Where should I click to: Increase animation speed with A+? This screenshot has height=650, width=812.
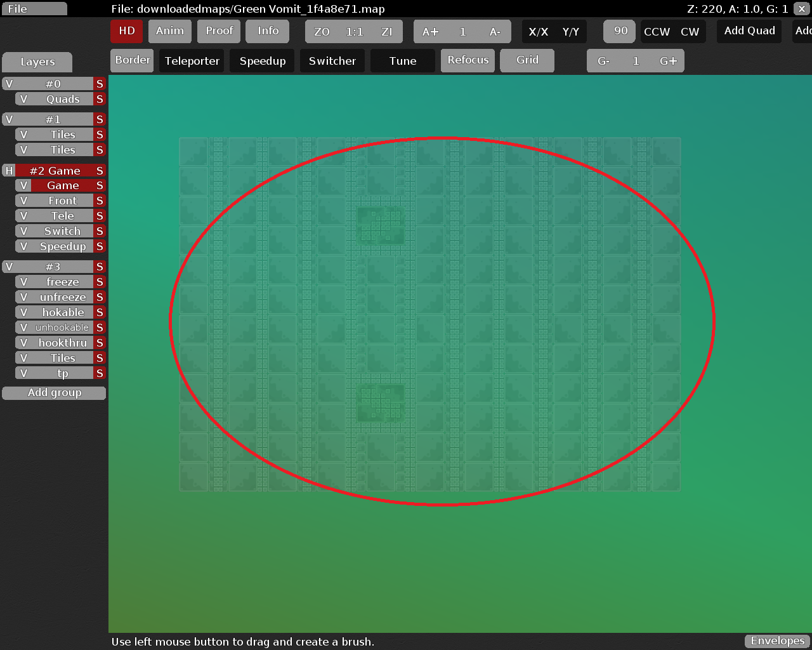(430, 32)
